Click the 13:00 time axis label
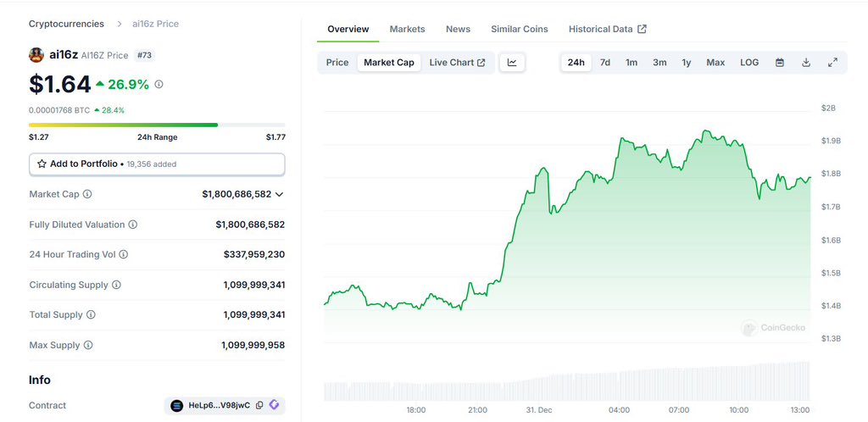The height and width of the screenshot is (422, 868). 800,410
